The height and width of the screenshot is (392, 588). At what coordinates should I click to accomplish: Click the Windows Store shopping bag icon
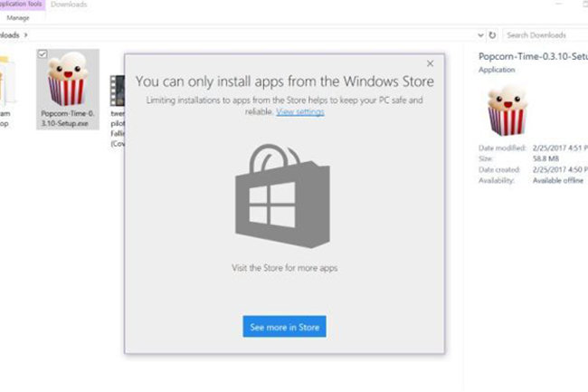point(282,193)
